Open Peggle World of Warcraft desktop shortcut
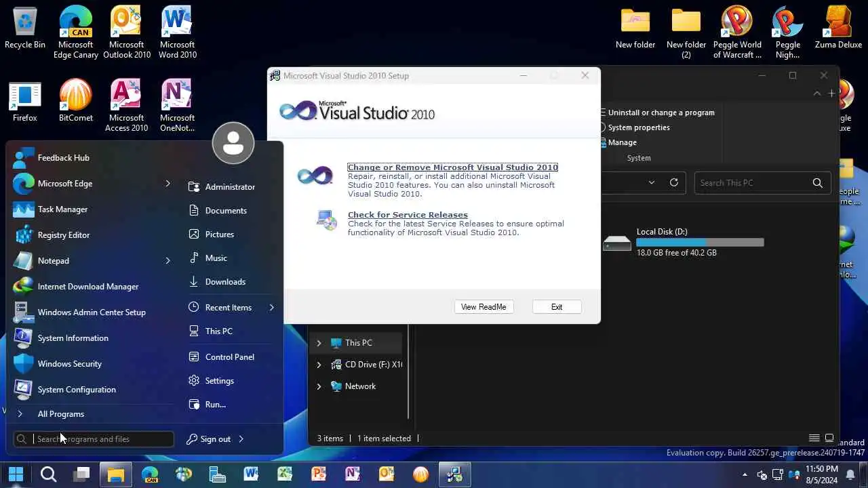The height and width of the screenshot is (488, 868). click(737, 33)
